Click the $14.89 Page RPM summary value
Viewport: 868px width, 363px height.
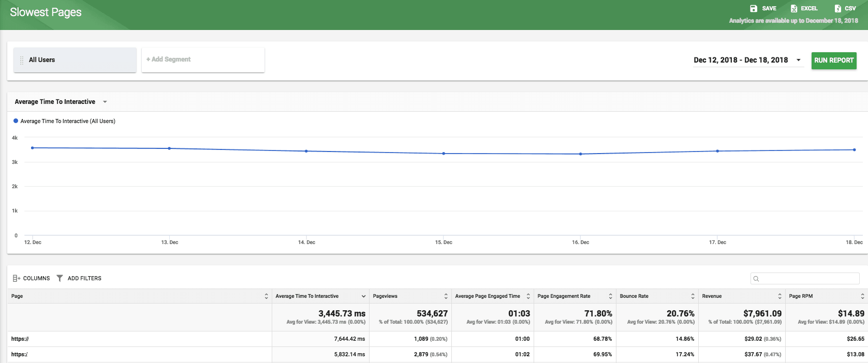click(x=851, y=313)
